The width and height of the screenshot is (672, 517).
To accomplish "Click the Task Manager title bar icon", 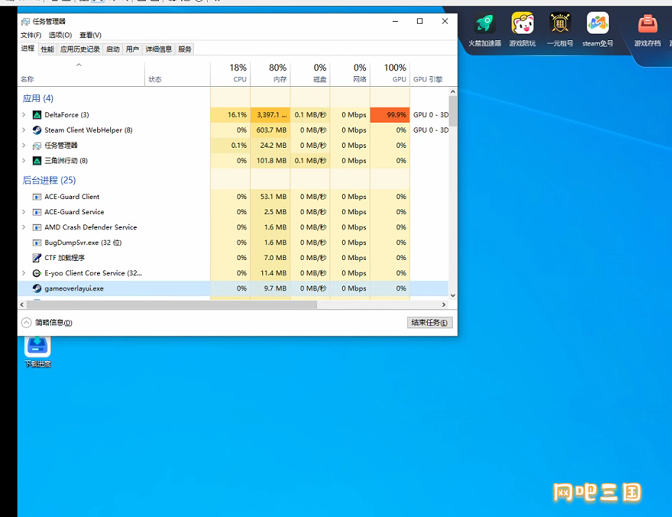I will coord(25,21).
